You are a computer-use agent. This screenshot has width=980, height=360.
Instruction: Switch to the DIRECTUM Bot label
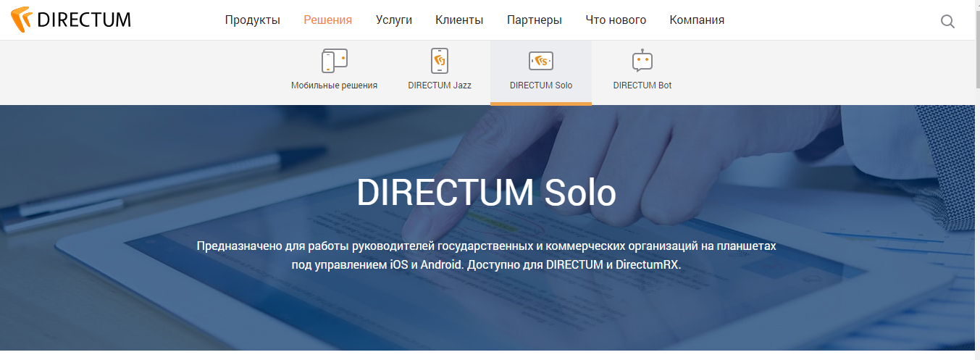click(642, 85)
